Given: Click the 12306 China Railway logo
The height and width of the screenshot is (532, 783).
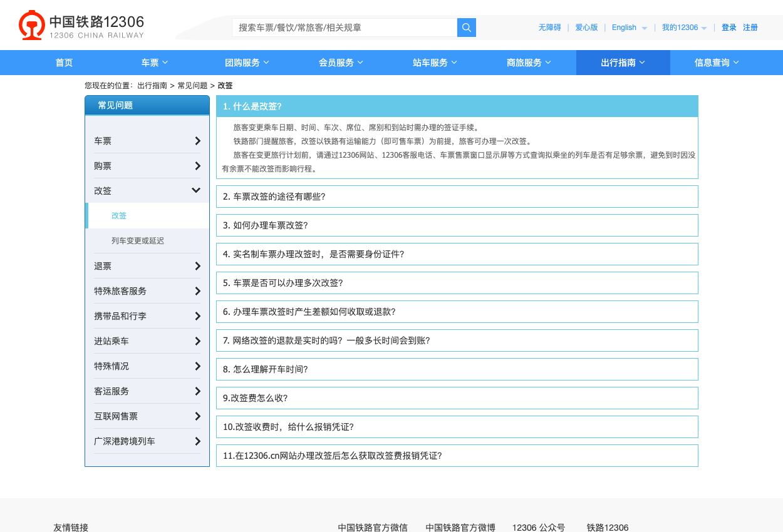Looking at the screenshot, I should pos(81,26).
